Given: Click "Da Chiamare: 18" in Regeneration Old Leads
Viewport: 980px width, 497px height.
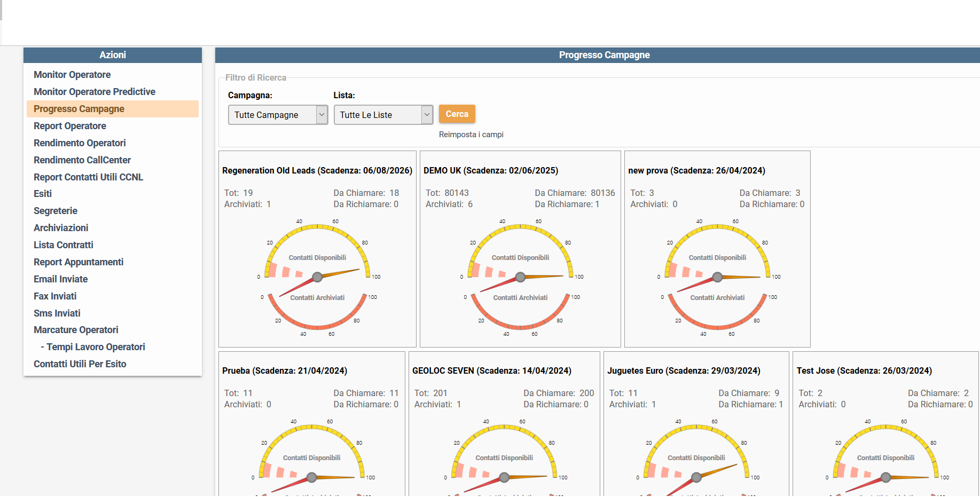Looking at the screenshot, I should tap(366, 193).
